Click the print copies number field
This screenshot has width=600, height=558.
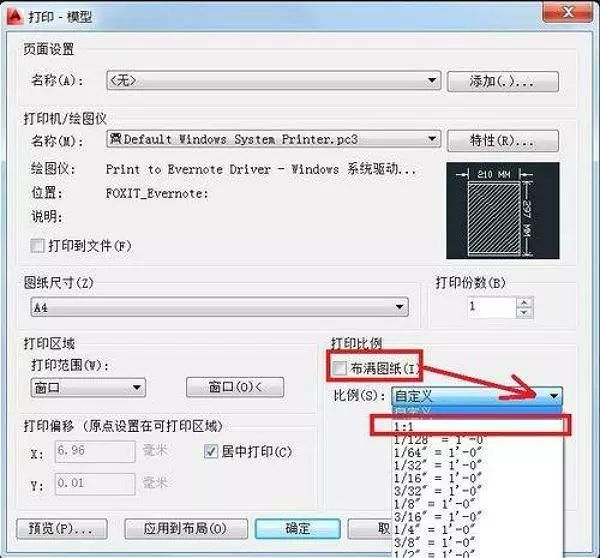coord(492,307)
